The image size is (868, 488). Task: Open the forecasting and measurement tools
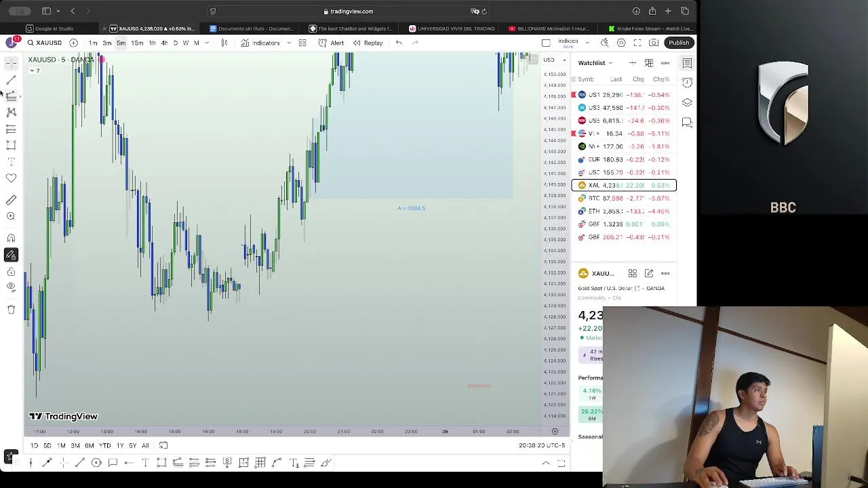coord(11,129)
